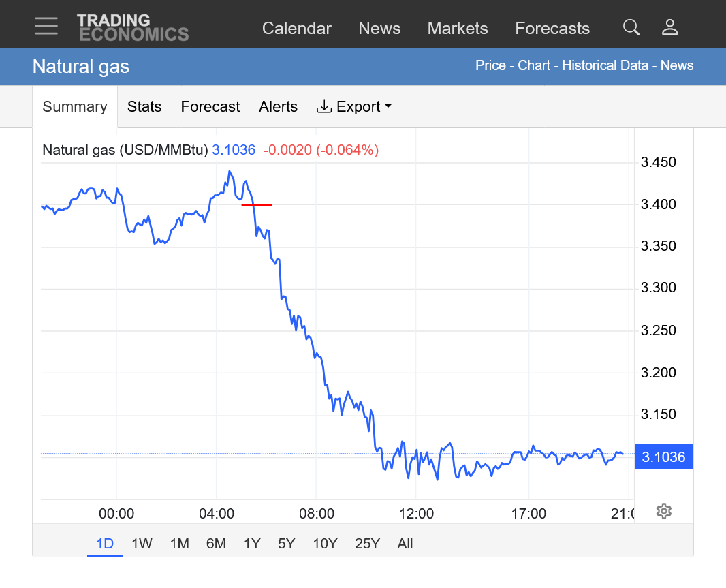Switch chart to 1M range
726x588 pixels.
pos(179,544)
